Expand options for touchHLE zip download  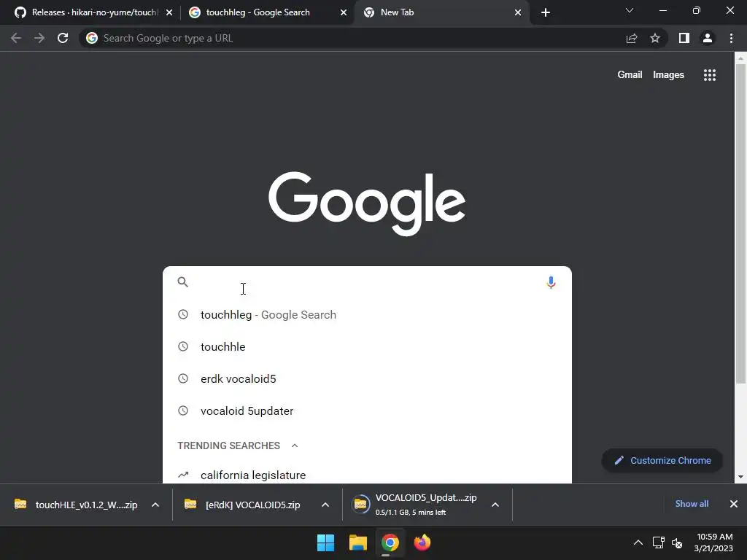[x=155, y=505]
